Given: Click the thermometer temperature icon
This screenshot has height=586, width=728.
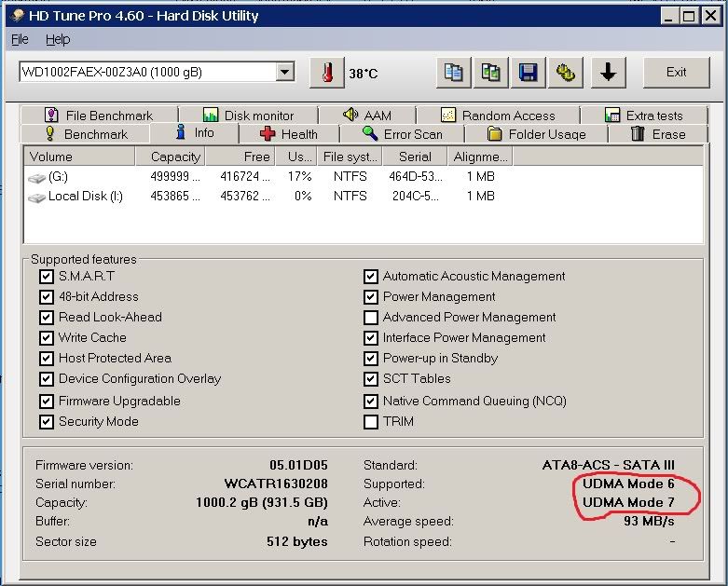Looking at the screenshot, I should 327,73.
